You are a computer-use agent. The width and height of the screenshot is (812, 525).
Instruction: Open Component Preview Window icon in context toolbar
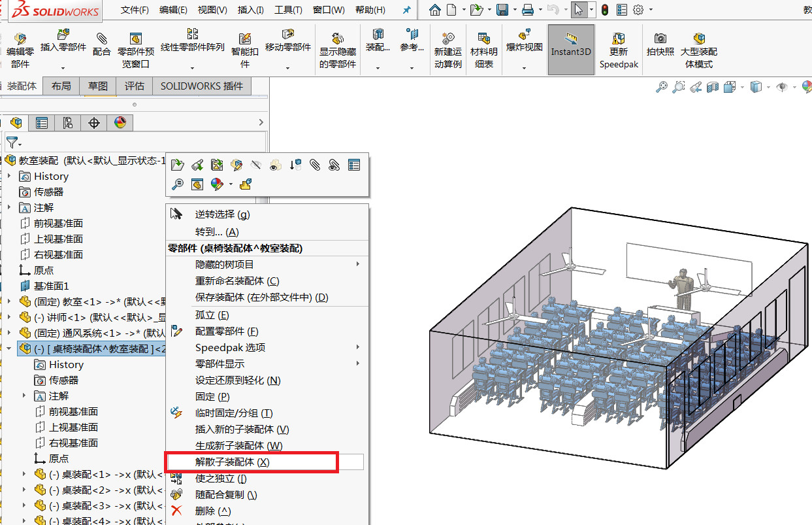tap(197, 185)
